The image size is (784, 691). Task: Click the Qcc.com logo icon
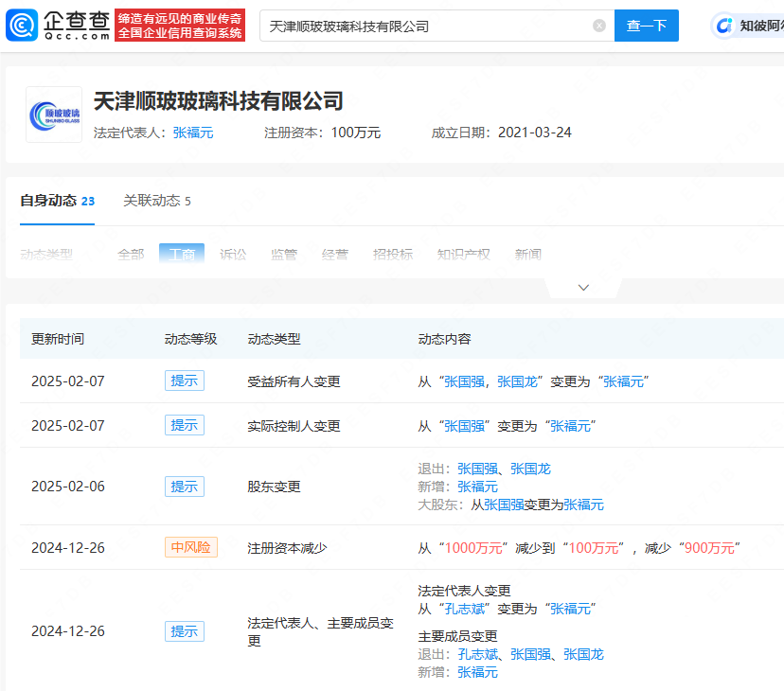(22, 25)
